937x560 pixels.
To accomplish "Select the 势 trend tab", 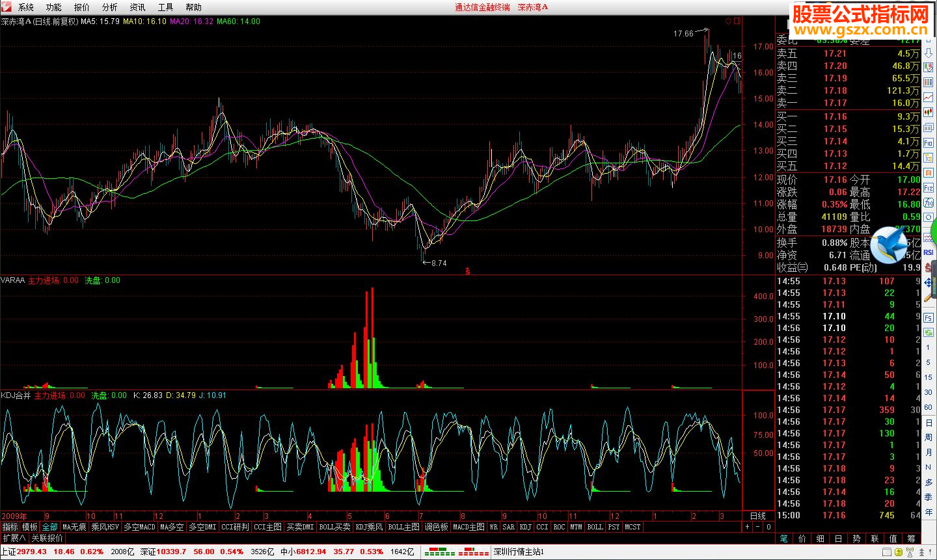I will pos(856,539).
